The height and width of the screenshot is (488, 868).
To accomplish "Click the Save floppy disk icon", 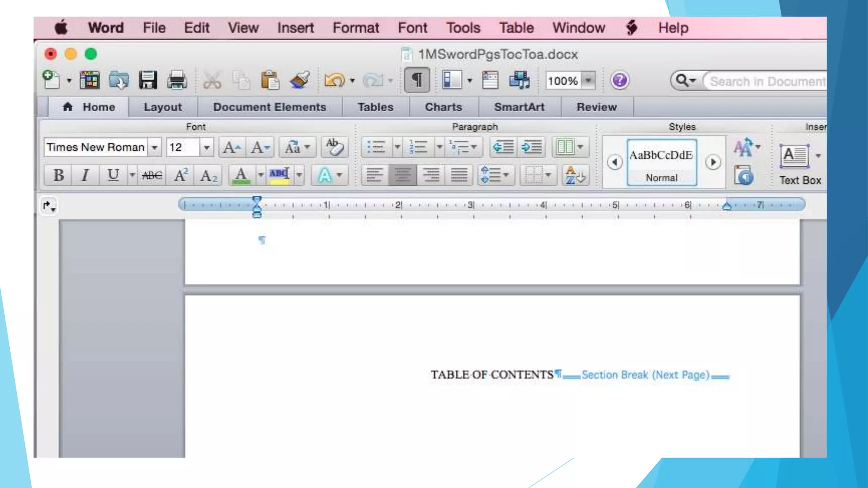I will coord(148,80).
